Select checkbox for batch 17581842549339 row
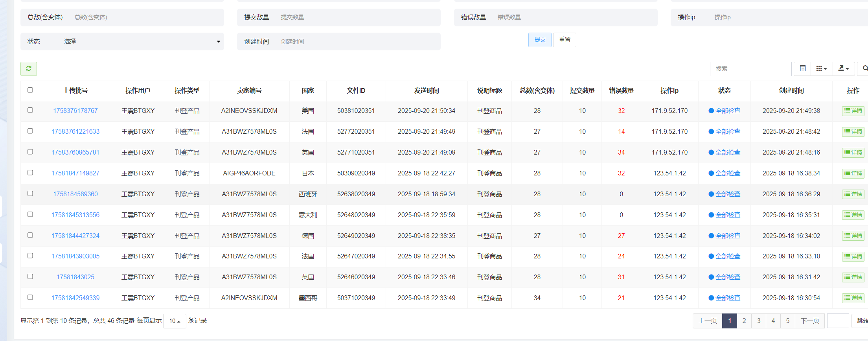The width and height of the screenshot is (868, 341). (30, 297)
